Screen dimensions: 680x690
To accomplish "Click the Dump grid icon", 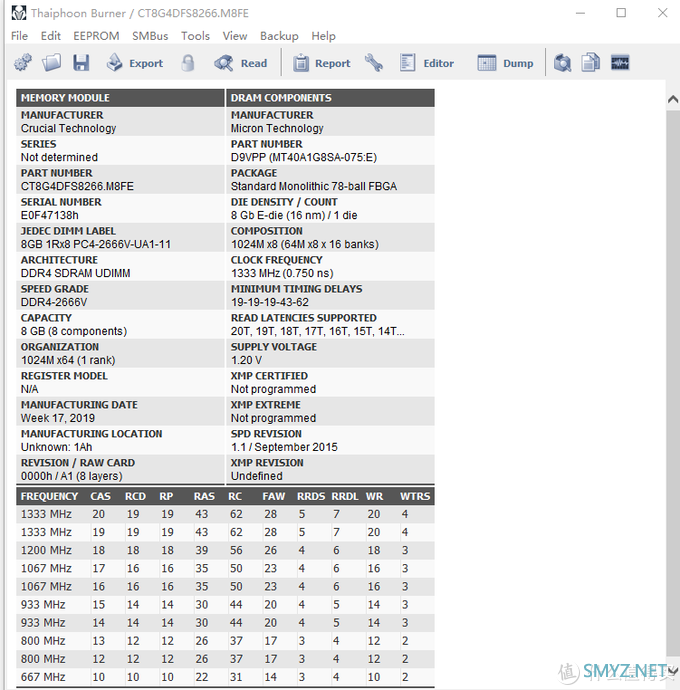I will click(487, 63).
